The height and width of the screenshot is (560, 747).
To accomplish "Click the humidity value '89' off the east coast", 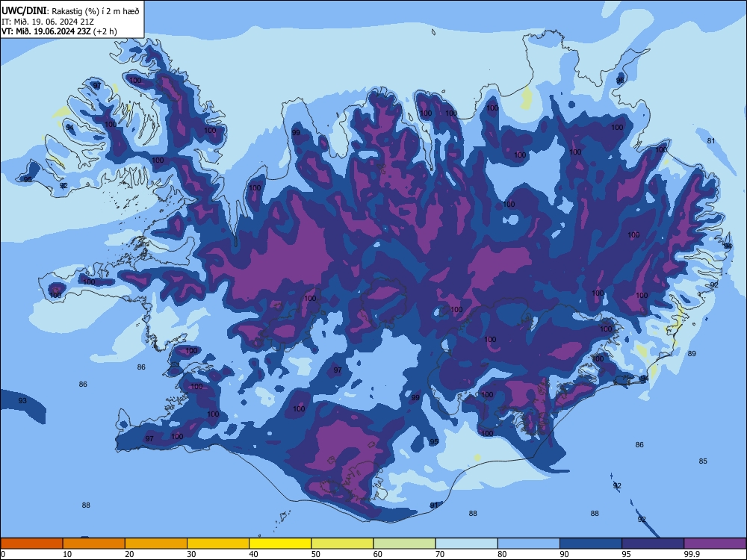I will coord(692,353).
